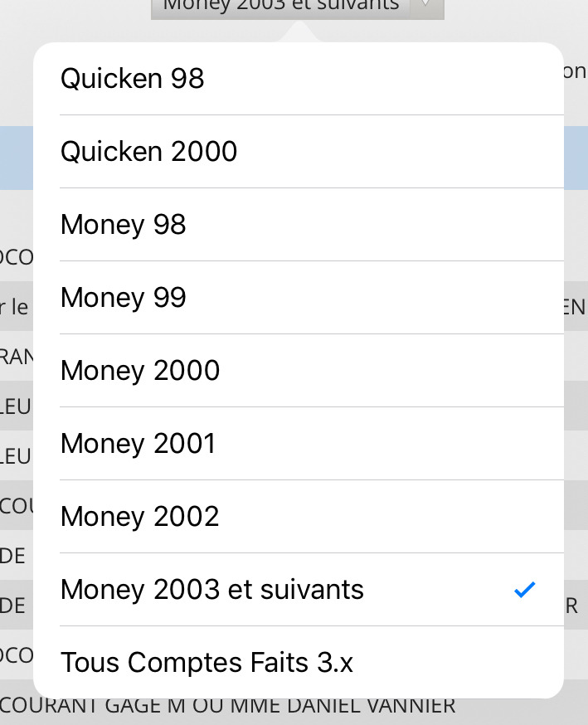The image size is (588, 725).
Task: Click the lone 'R' cell at right edge
Action: tap(572, 606)
